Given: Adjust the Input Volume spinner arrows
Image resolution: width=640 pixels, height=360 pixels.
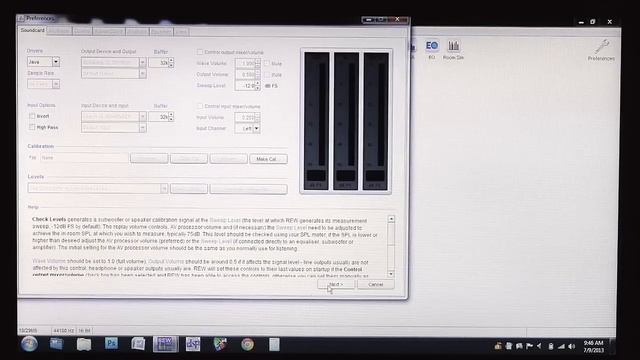Looking at the screenshot, I should pos(258,117).
